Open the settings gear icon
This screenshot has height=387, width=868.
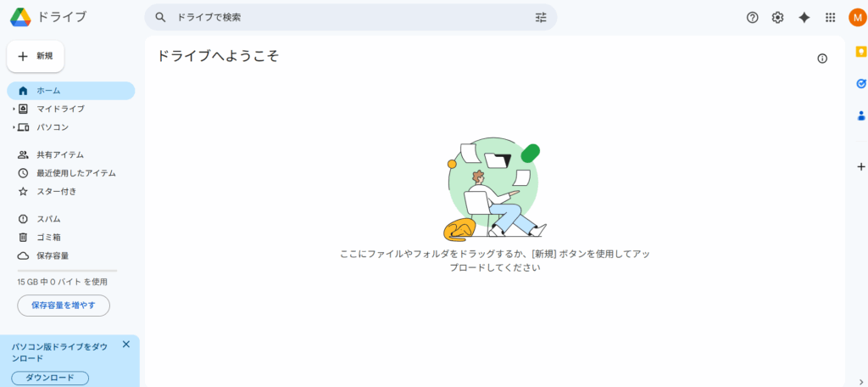[x=778, y=18]
